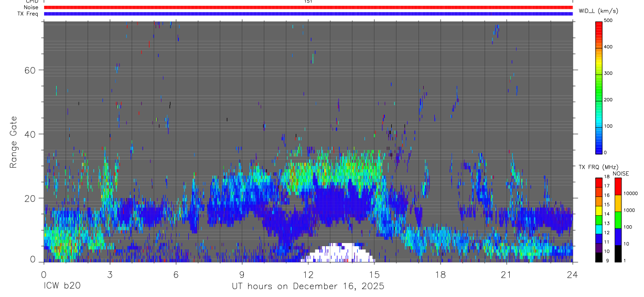Click 'UT hours on December 16, 2025' title
Image resolution: width=644 pixels, height=297 pixels.
click(308, 287)
